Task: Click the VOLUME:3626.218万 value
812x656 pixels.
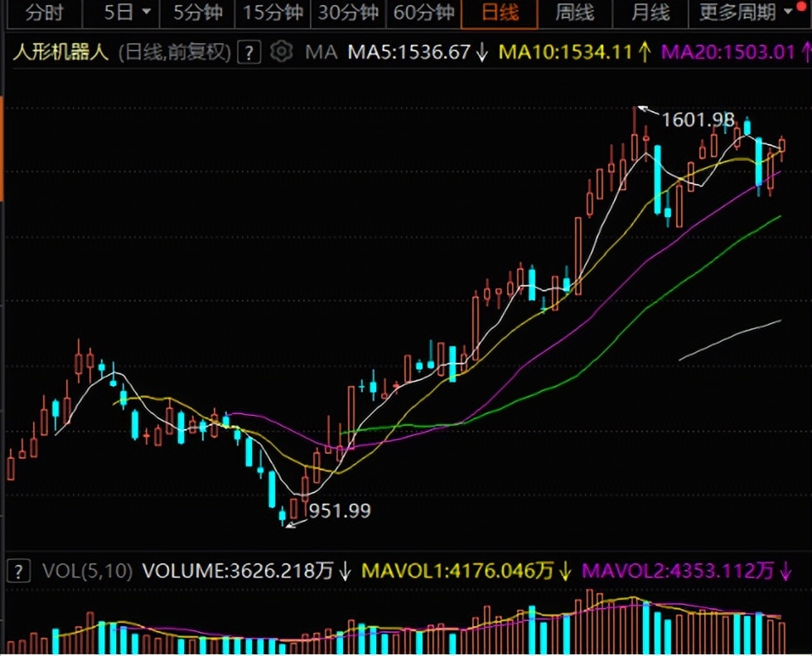Action: (x=238, y=571)
